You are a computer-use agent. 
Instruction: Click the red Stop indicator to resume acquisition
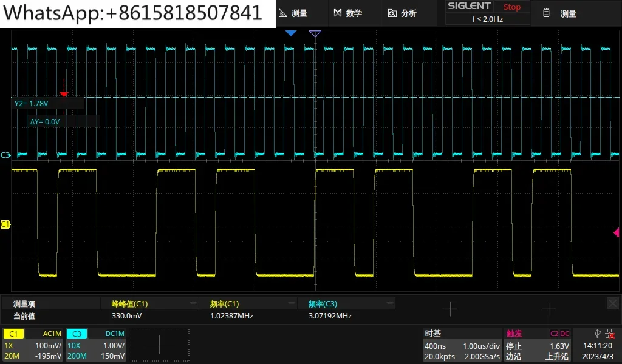pos(511,6)
